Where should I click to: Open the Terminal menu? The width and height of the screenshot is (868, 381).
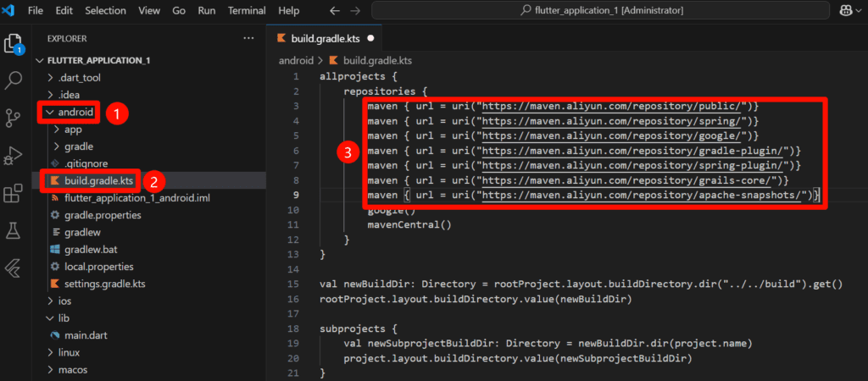coord(248,11)
